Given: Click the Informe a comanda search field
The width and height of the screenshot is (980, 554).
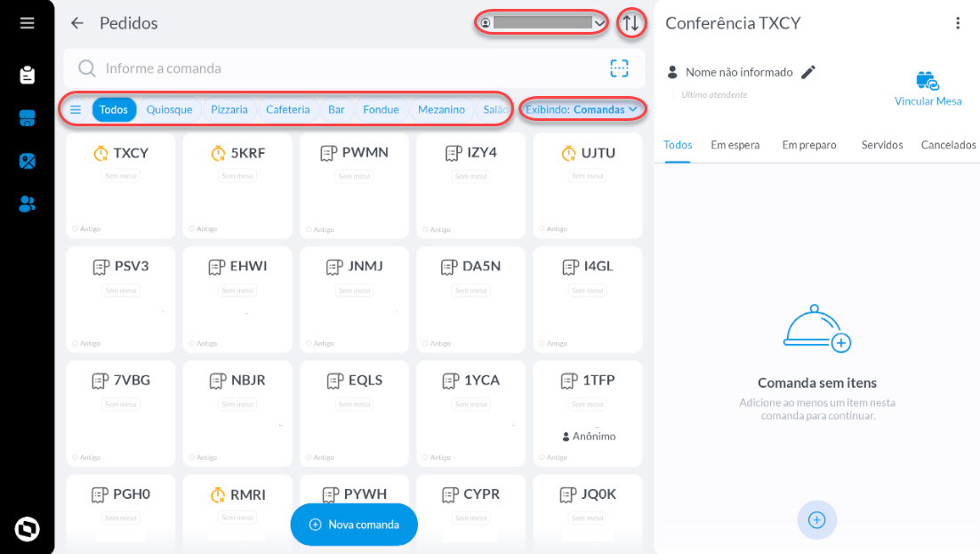Looking at the screenshot, I should (354, 68).
